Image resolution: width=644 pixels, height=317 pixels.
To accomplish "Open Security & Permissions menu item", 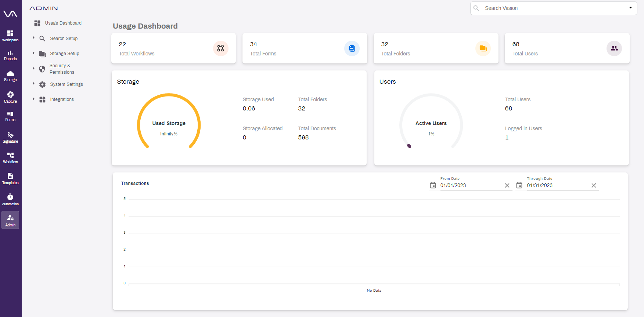I will click(x=62, y=69).
